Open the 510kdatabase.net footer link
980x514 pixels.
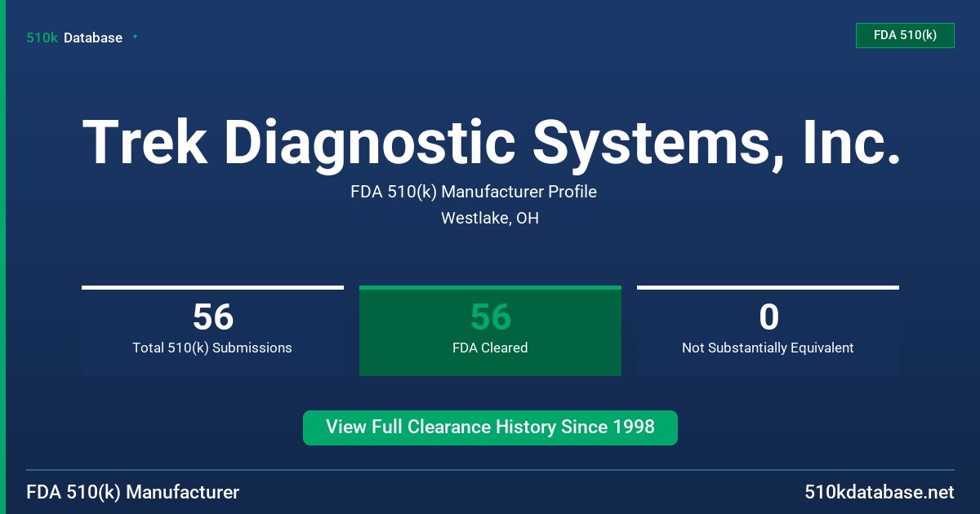click(x=879, y=493)
